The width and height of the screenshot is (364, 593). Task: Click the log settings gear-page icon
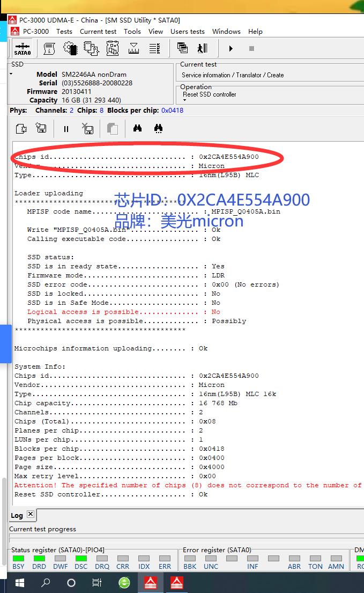[x=21, y=129]
